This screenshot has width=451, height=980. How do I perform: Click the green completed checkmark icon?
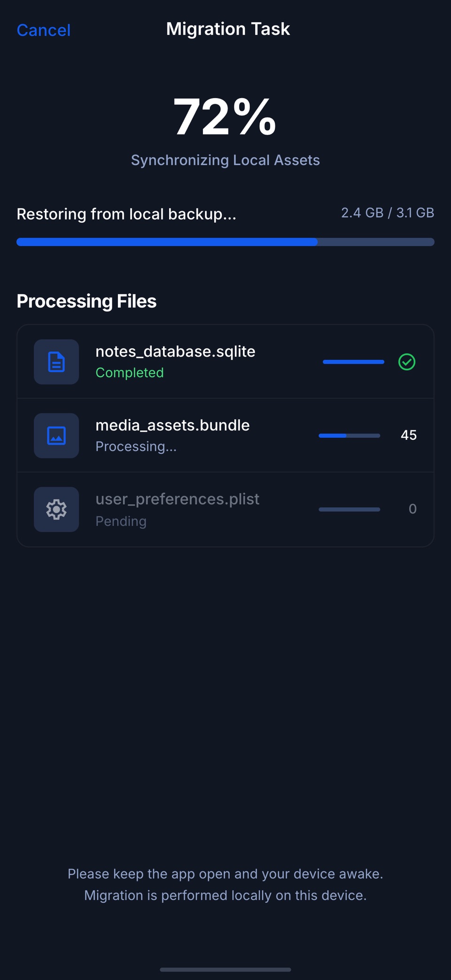(407, 362)
